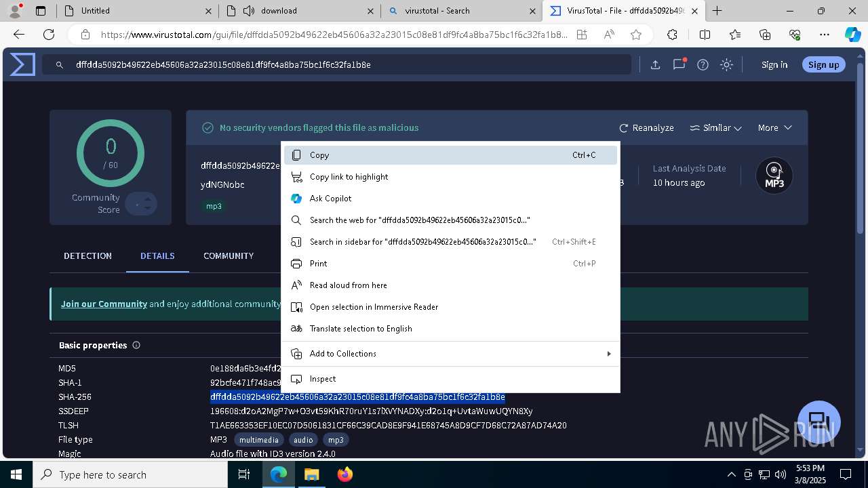Image resolution: width=868 pixels, height=488 pixels.
Task: Choose Read aloud from here
Action: pyautogui.click(x=450, y=285)
